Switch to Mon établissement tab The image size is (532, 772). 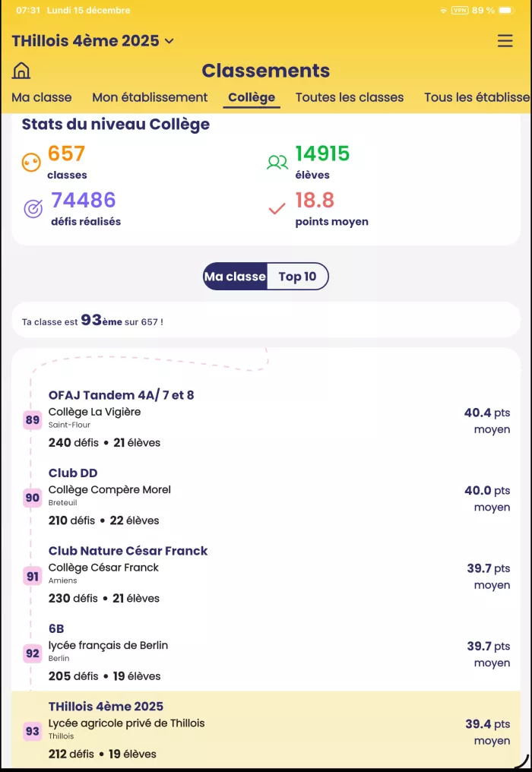pyautogui.click(x=150, y=97)
